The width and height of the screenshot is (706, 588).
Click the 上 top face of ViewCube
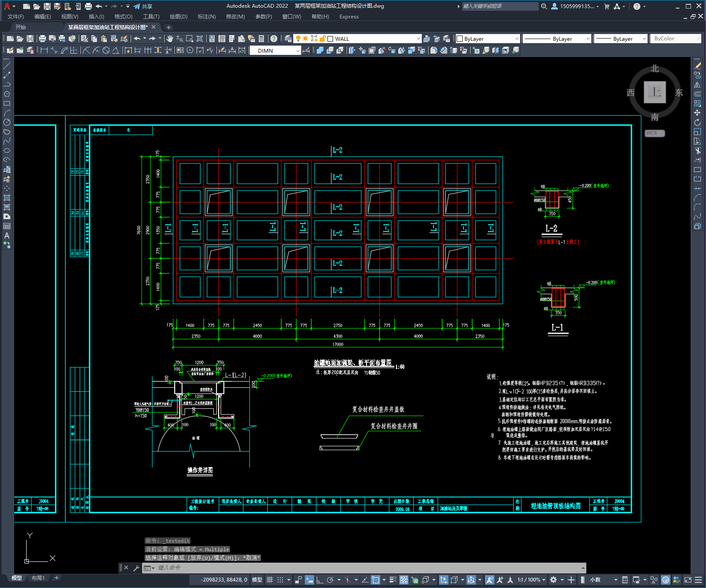point(654,92)
